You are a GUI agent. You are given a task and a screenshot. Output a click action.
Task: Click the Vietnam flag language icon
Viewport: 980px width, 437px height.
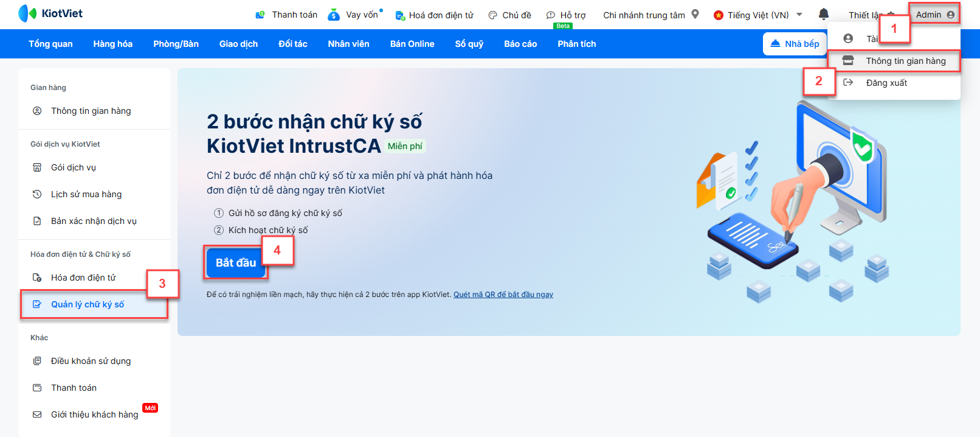click(x=719, y=15)
